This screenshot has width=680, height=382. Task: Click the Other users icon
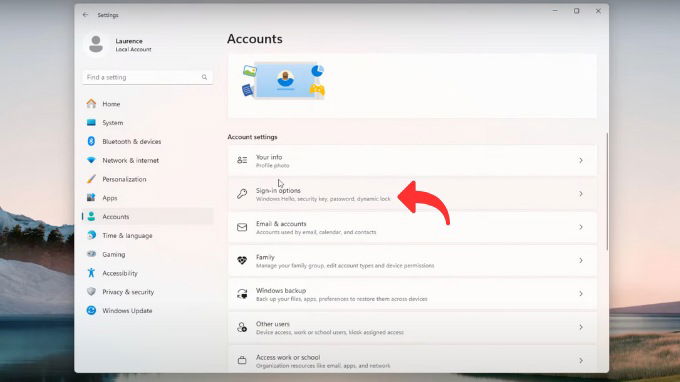pos(242,327)
